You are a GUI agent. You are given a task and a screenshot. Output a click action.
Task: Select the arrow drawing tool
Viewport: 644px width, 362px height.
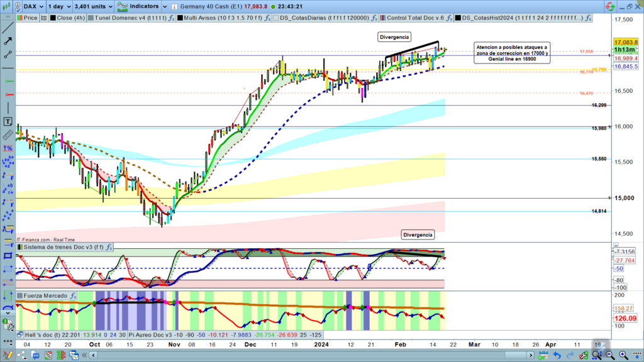[x=8, y=41]
